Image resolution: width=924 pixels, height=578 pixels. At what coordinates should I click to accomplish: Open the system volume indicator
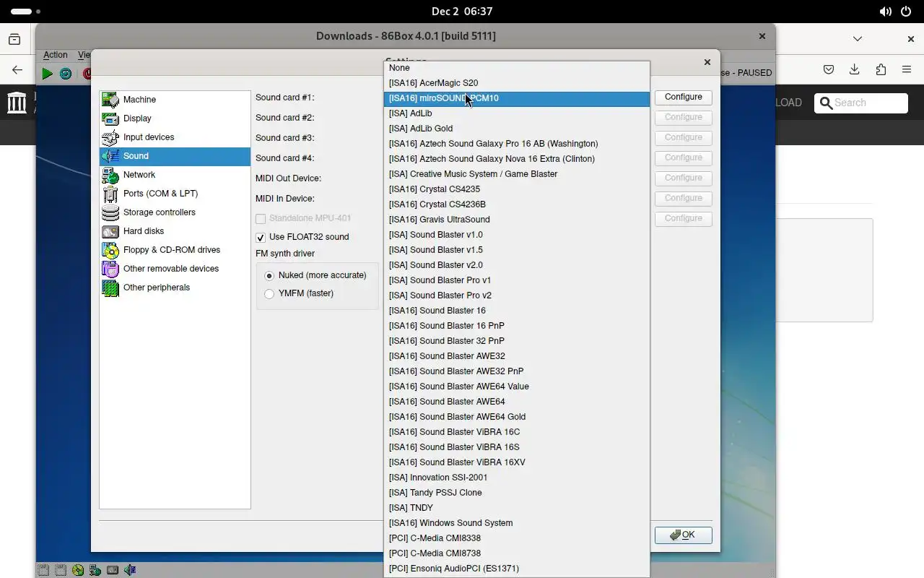886,12
